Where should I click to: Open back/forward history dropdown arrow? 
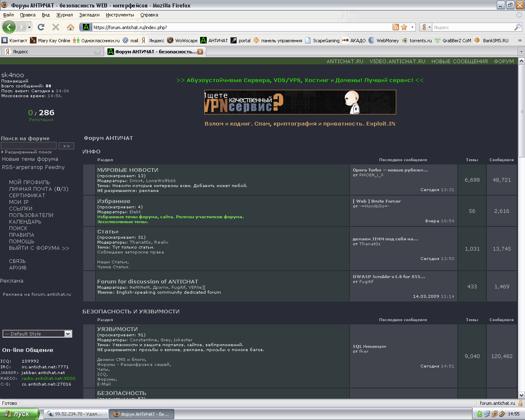click(x=29, y=27)
